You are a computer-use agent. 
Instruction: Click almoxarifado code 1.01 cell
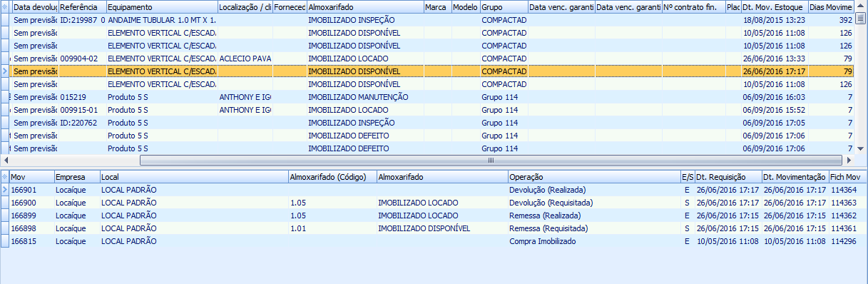point(332,228)
